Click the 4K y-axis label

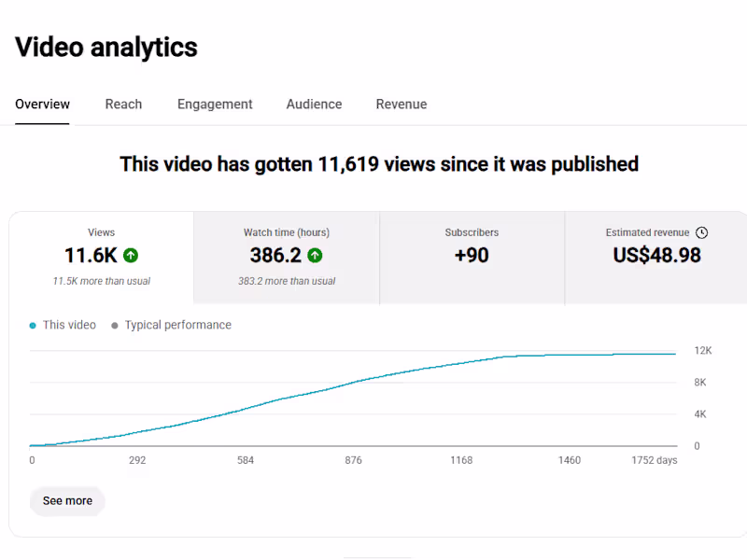700,414
